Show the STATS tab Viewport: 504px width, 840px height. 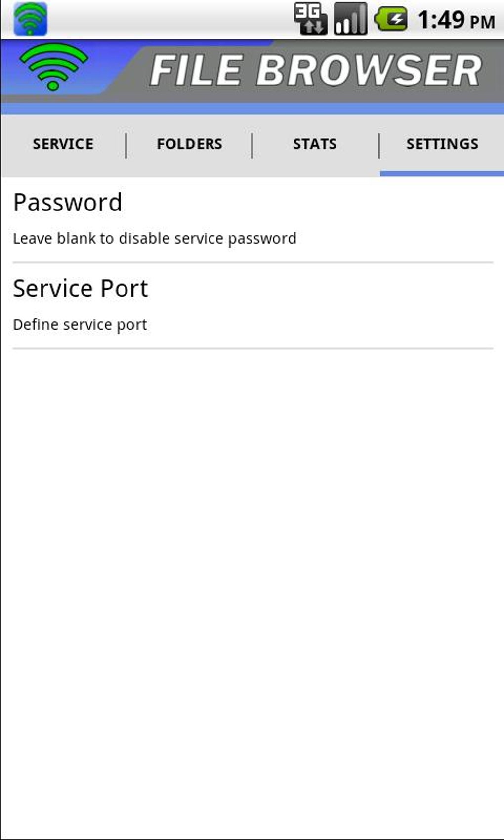click(315, 144)
